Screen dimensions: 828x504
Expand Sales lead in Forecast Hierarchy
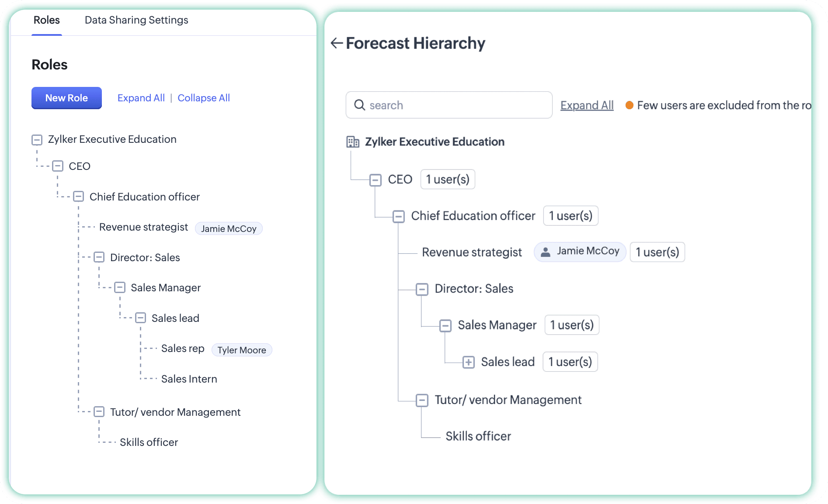[x=468, y=362]
